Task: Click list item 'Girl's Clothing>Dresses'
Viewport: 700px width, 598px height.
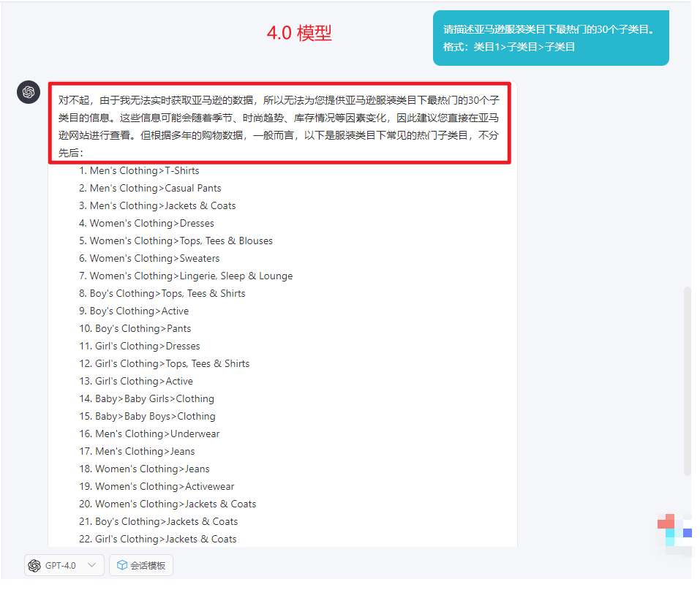Action: point(140,346)
